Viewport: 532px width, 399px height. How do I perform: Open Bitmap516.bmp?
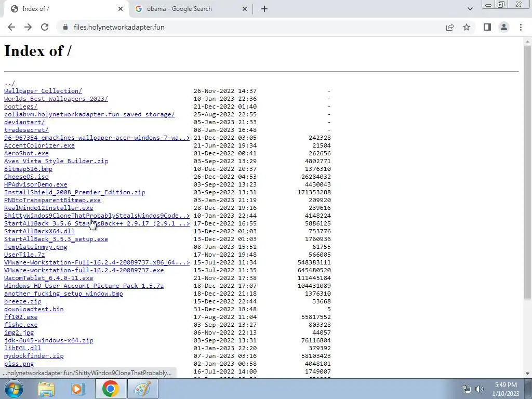[x=28, y=169]
